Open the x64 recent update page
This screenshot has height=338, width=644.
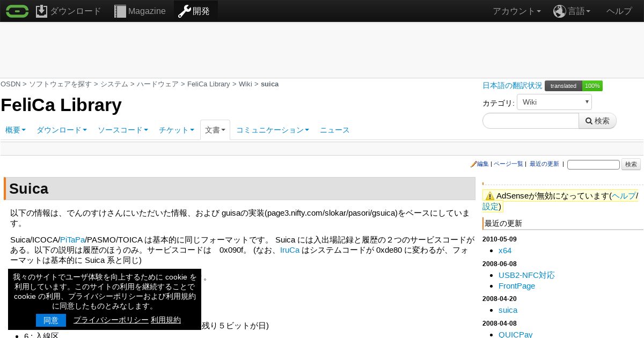click(505, 251)
